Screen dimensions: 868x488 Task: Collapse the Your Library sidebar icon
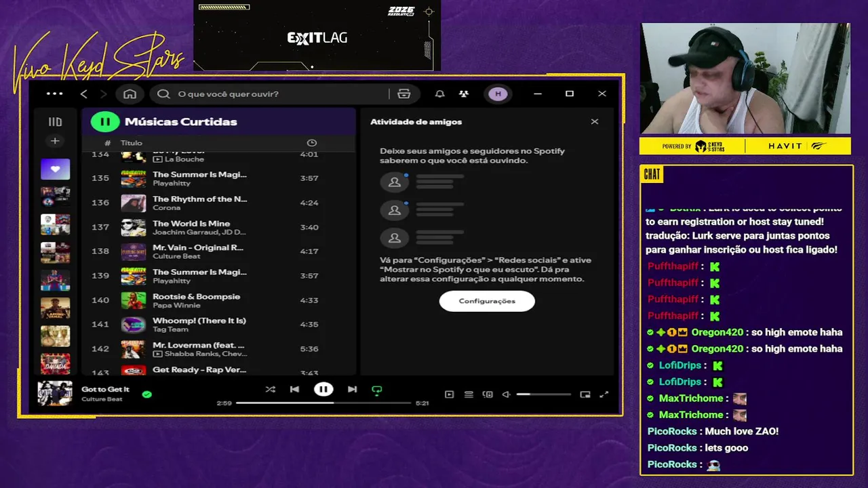(x=55, y=122)
